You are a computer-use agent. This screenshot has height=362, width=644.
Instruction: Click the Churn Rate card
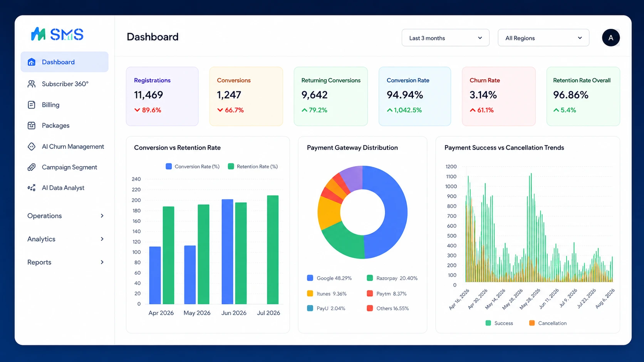(x=499, y=96)
